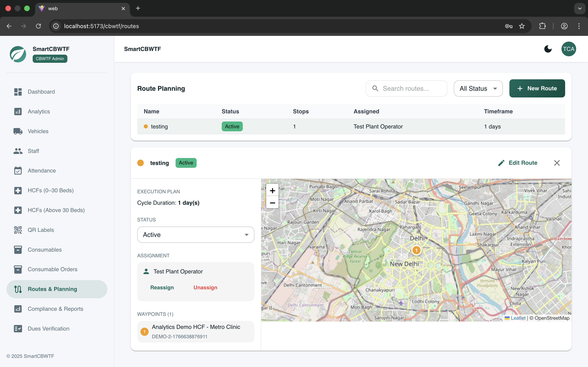Open Compliance & Reports in the sidebar
The width and height of the screenshot is (588, 367).
(55, 309)
